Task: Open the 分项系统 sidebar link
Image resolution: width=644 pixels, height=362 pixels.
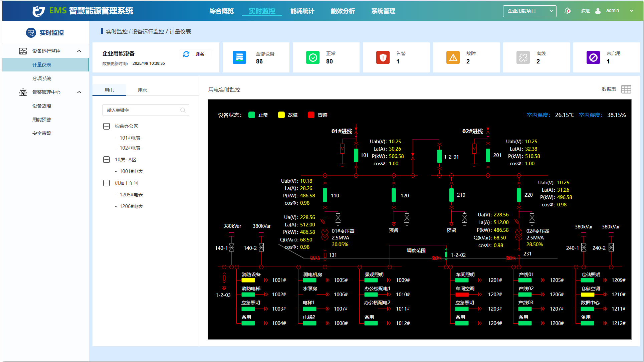Action: [42, 78]
